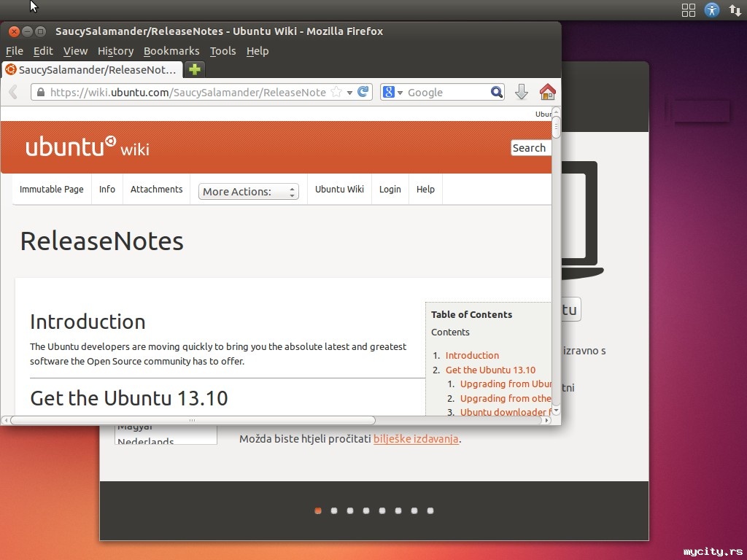Select Nederlands in the installer language list
The width and height of the screenshot is (747, 560).
(x=145, y=441)
